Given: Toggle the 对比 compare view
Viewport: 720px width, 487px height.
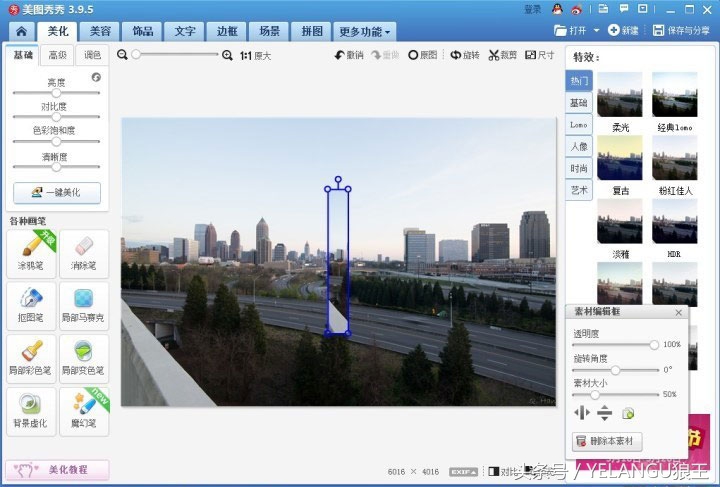Looking at the screenshot, I should pos(505,470).
